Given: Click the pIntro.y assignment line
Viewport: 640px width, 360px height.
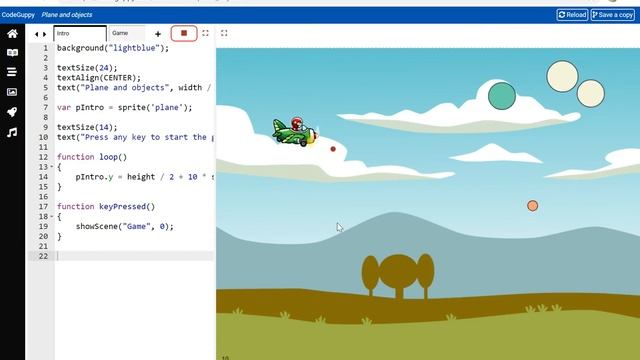Looking at the screenshot, I should [x=144, y=177].
